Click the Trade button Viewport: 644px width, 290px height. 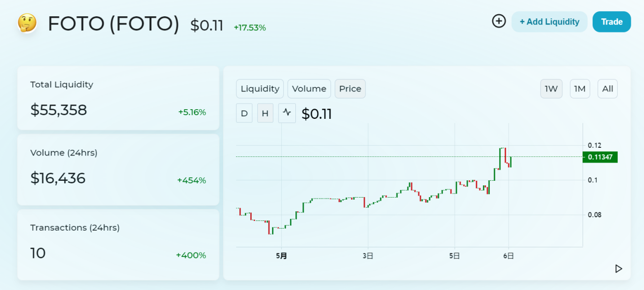tap(612, 22)
